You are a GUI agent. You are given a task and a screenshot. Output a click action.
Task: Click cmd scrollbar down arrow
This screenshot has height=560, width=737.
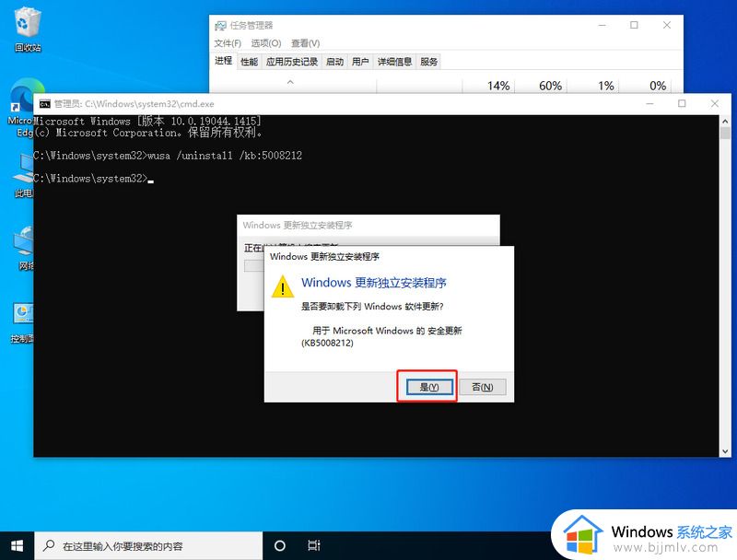pyautogui.click(x=725, y=451)
